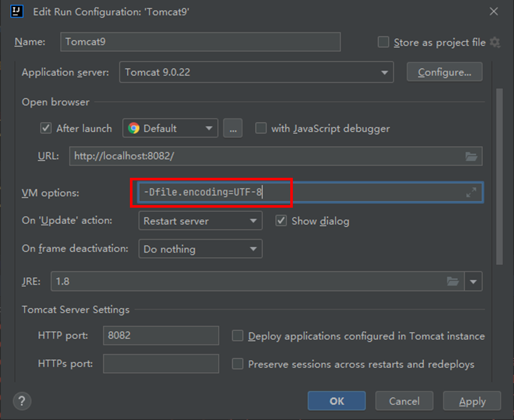Click the Chrome browser icon in Default dropdown
514x420 pixels.
click(x=134, y=128)
